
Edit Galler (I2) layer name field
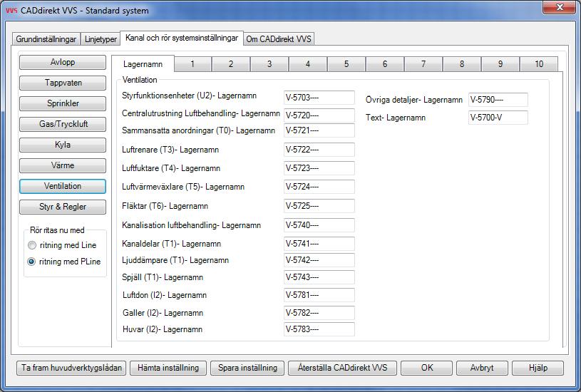pyautogui.click(x=319, y=313)
